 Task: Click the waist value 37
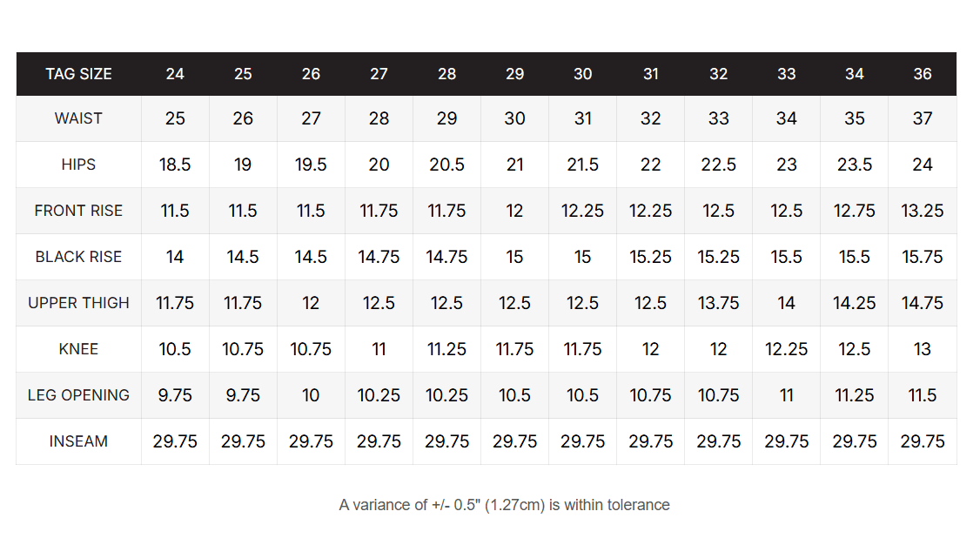click(923, 118)
